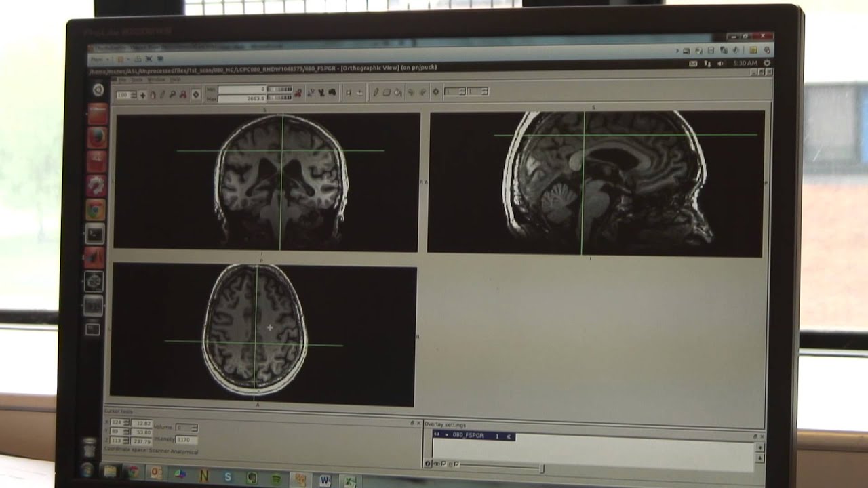Open the sound volume indicator
The image size is (868, 488).
pyautogui.click(x=722, y=64)
